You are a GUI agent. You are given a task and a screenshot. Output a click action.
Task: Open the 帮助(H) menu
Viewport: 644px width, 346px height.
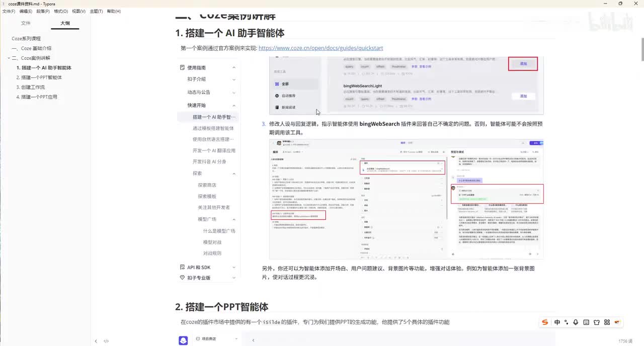coord(114,11)
